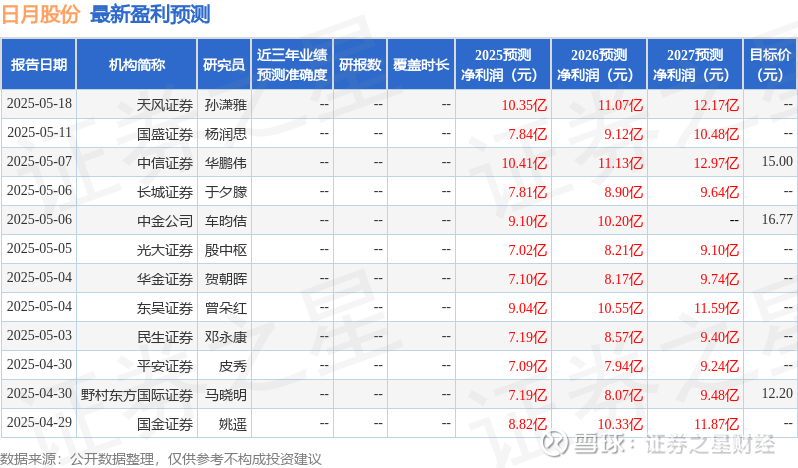Click the 野村东方国际证券 institution cell
798x468 pixels.
[137, 395]
